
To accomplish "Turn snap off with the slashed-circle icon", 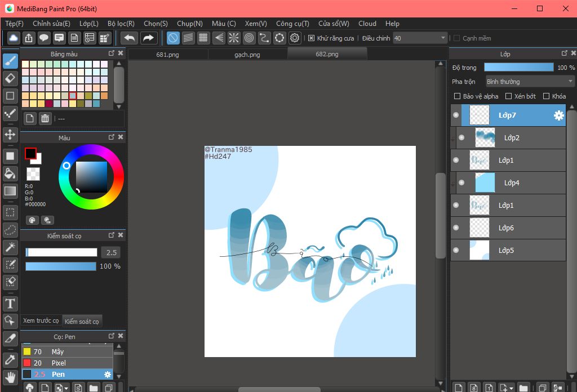I will coord(173,38).
